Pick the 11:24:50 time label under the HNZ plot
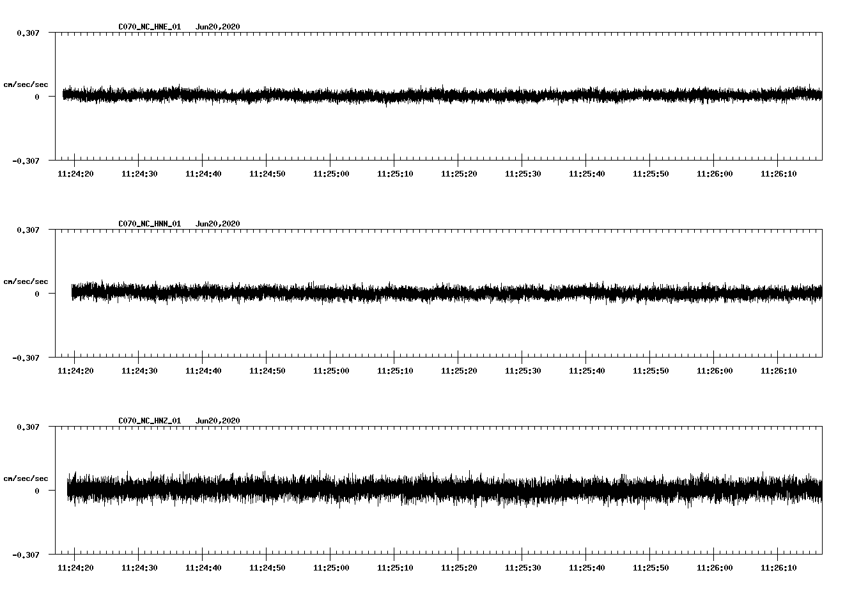 267,568
